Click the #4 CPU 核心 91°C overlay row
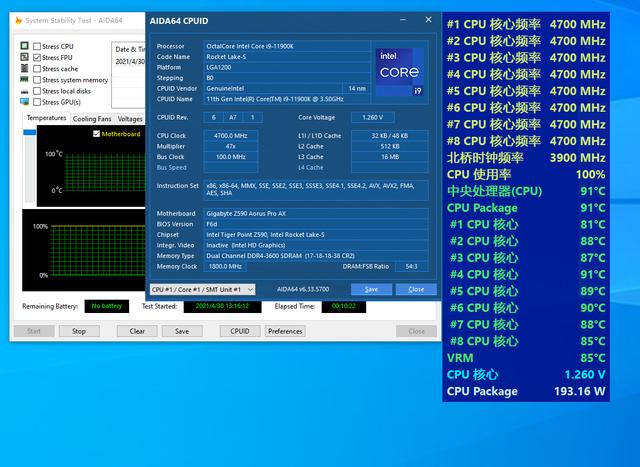This screenshot has height=467, width=640. (x=526, y=274)
